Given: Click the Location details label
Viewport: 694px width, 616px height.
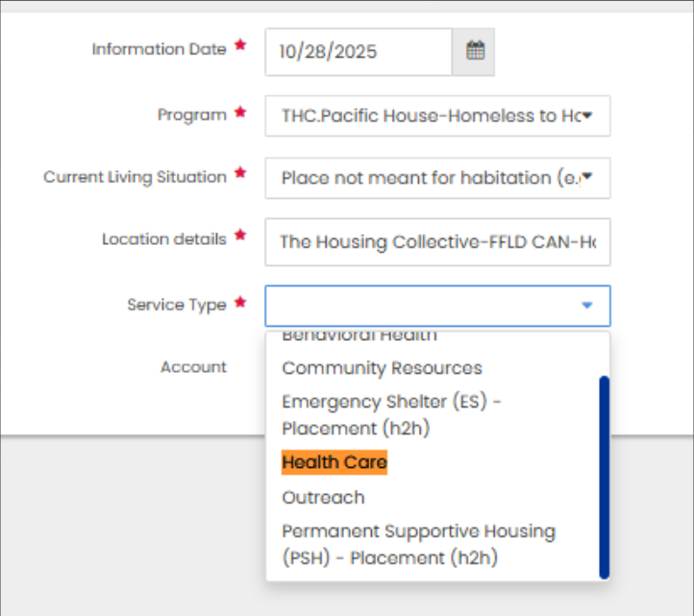Looking at the screenshot, I should click(x=163, y=239).
